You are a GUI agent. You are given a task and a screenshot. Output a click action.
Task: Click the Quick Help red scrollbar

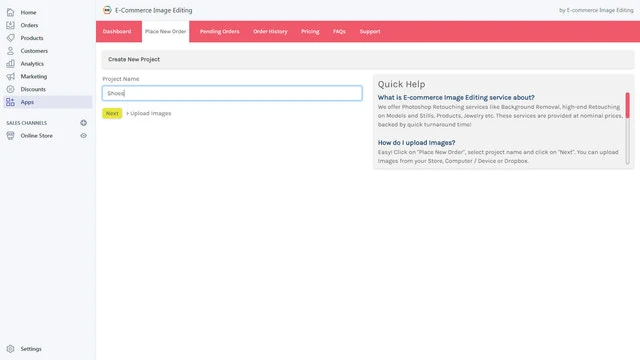tap(627, 106)
